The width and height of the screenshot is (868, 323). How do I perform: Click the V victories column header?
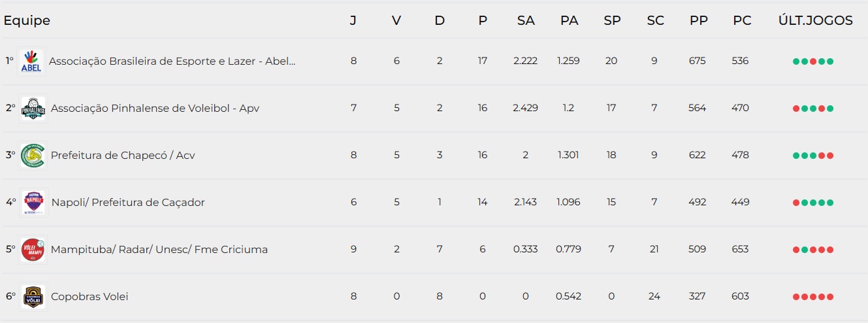(x=396, y=20)
